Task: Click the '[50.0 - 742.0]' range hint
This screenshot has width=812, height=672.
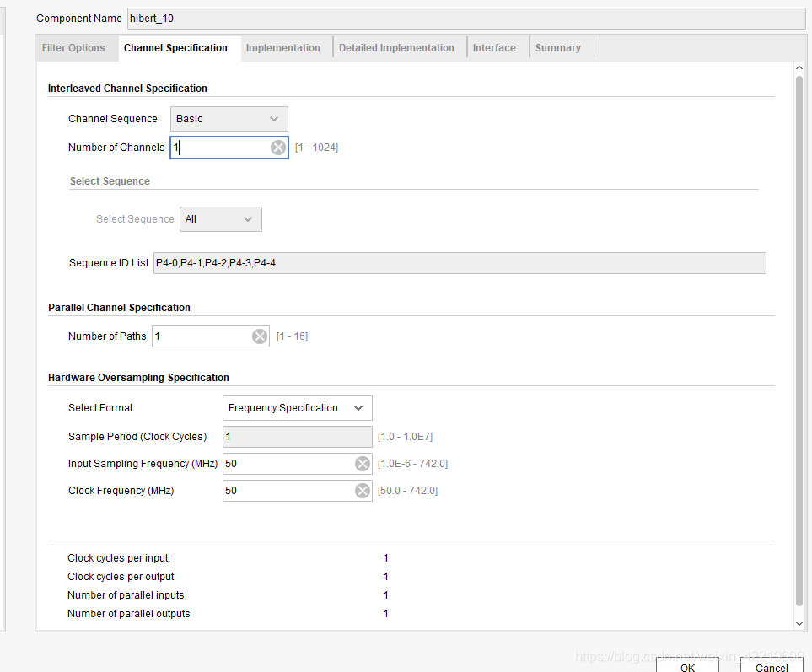Action: coord(407,491)
